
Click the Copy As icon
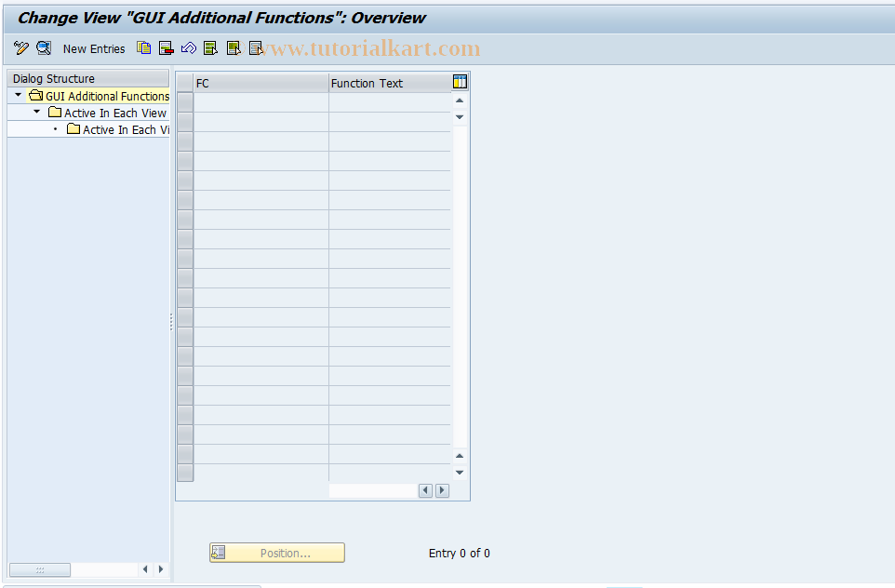[x=143, y=48]
